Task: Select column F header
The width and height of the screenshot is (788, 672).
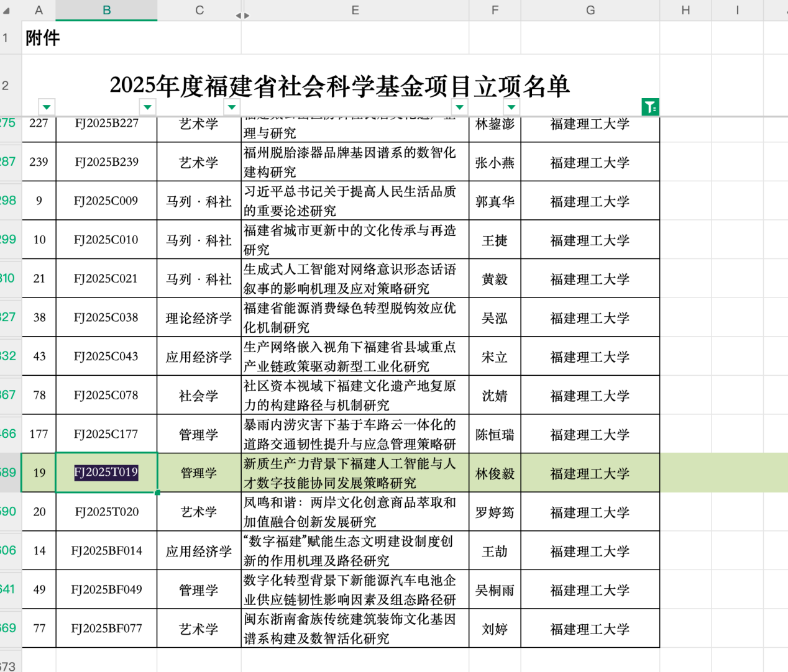Action: [495, 10]
